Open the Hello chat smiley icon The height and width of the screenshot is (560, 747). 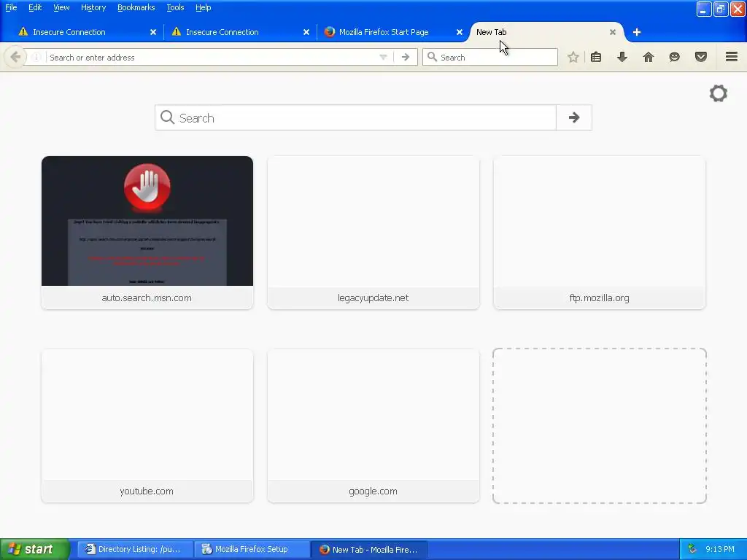coord(675,57)
